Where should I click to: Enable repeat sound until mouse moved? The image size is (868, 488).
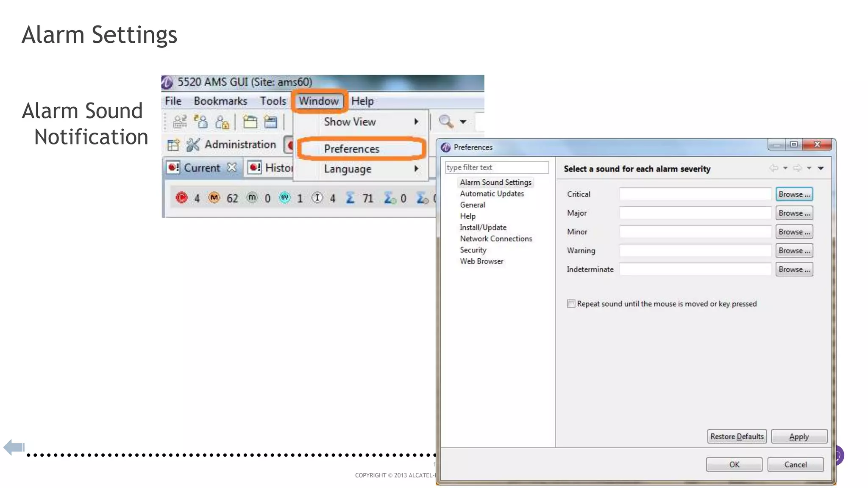point(571,304)
